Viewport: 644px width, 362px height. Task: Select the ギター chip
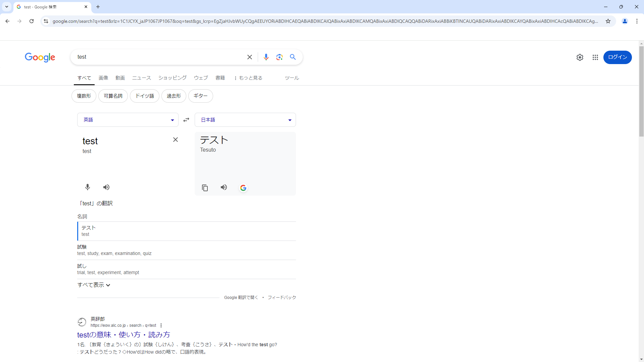click(201, 96)
